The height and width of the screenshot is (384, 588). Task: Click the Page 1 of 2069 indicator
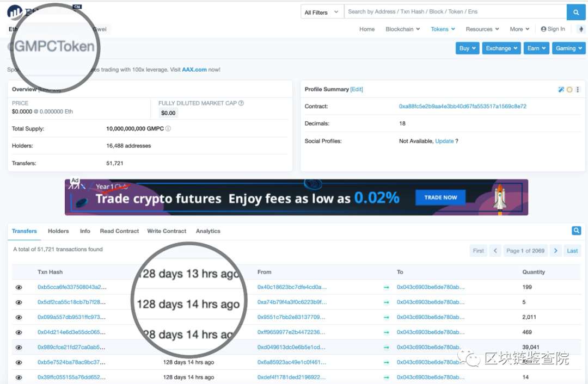click(x=525, y=251)
